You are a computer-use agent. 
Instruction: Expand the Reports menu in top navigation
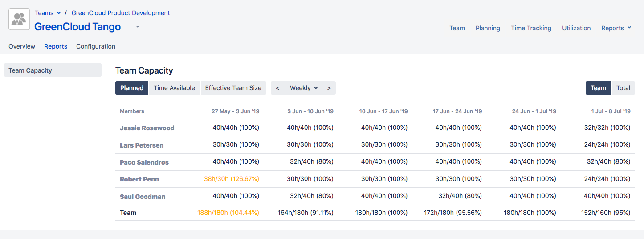(616, 28)
